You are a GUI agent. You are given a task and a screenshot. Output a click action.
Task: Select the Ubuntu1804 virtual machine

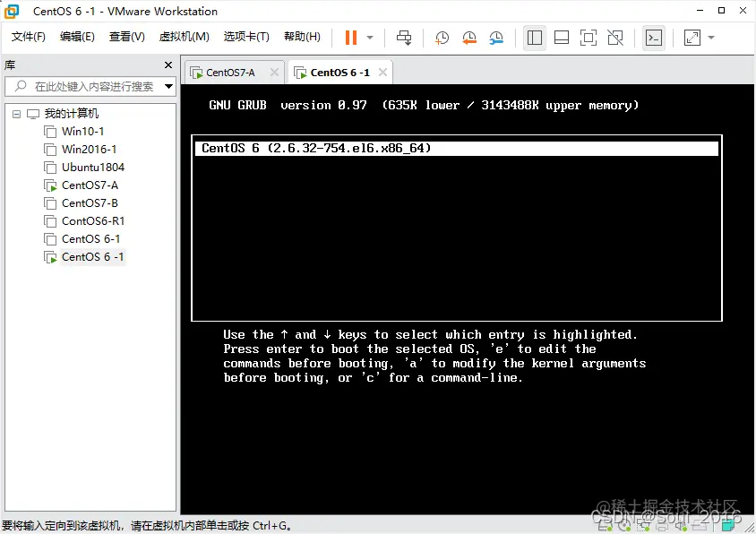tap(93, 167)
